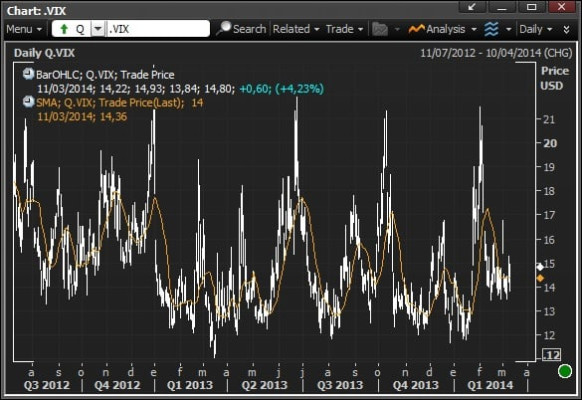Image resolution: width=582 pixels, height=400 pixels.
Task: Click the Q4 2012 time axis label
Action: coord(117,385)
